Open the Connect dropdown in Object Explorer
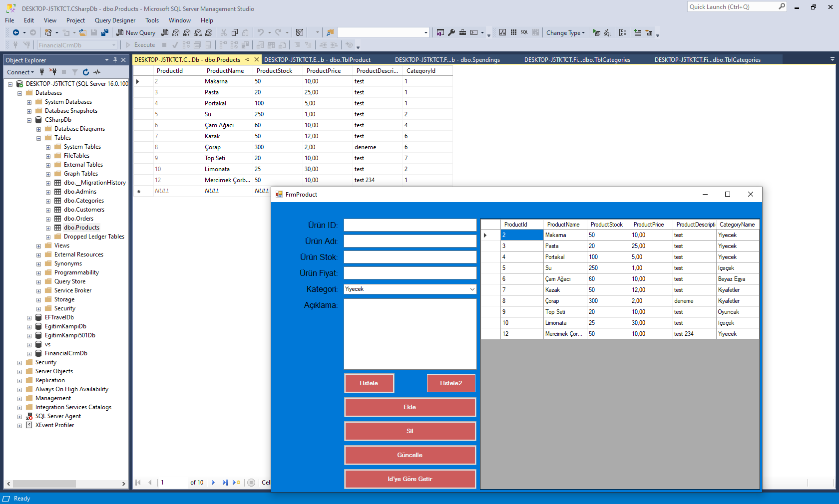This screenshot has height=504, width=839. (20, 72)
